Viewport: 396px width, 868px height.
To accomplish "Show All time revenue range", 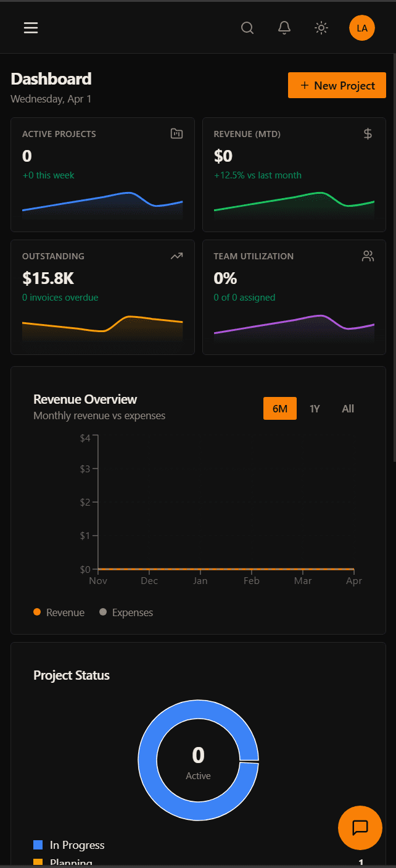I will click(x=348, y=409).
